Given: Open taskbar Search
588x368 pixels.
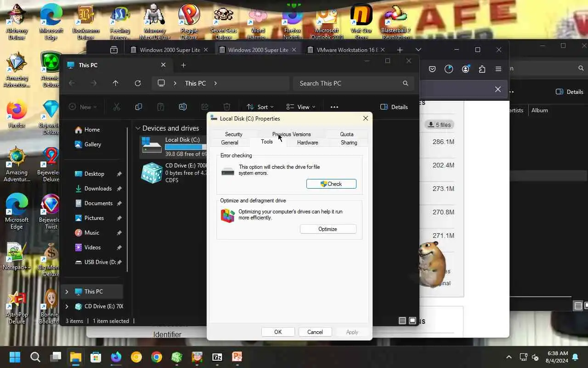Looking at the screenshot, I should coord(35,357).
